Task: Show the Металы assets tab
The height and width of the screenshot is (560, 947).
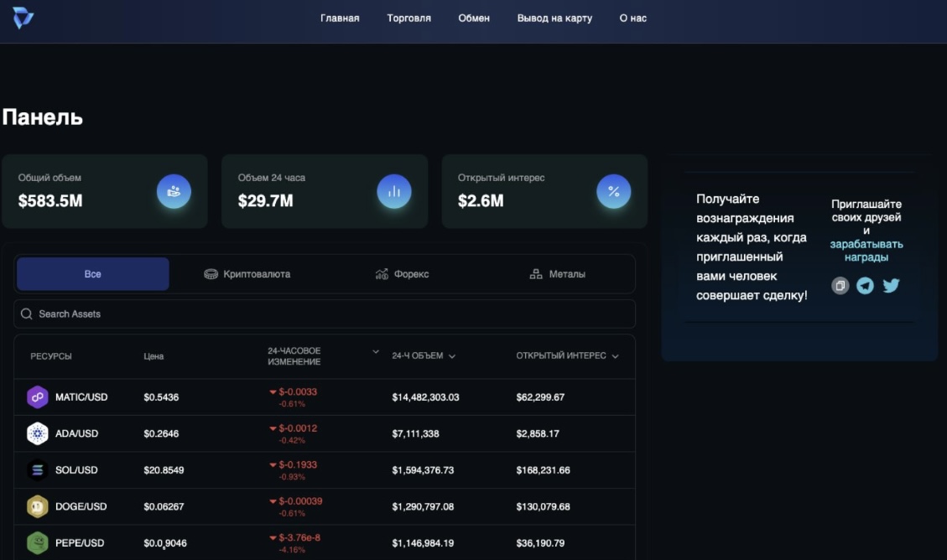Action: click(558, 274)
